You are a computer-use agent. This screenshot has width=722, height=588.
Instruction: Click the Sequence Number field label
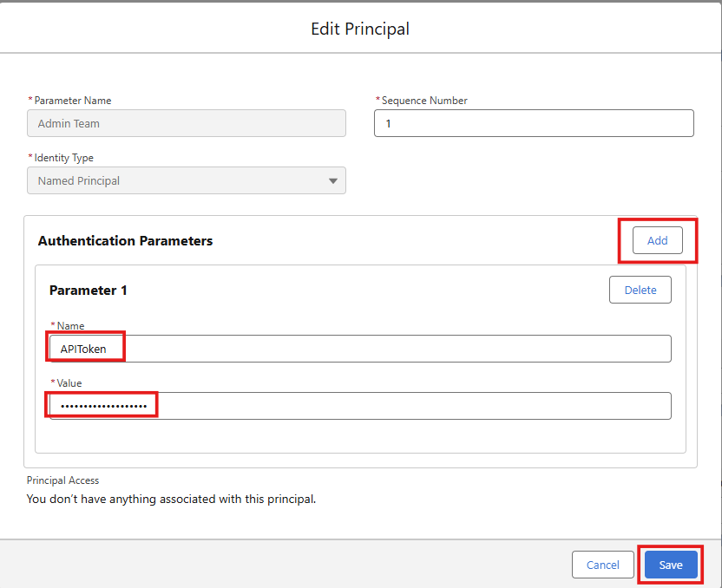pos(424,101)
